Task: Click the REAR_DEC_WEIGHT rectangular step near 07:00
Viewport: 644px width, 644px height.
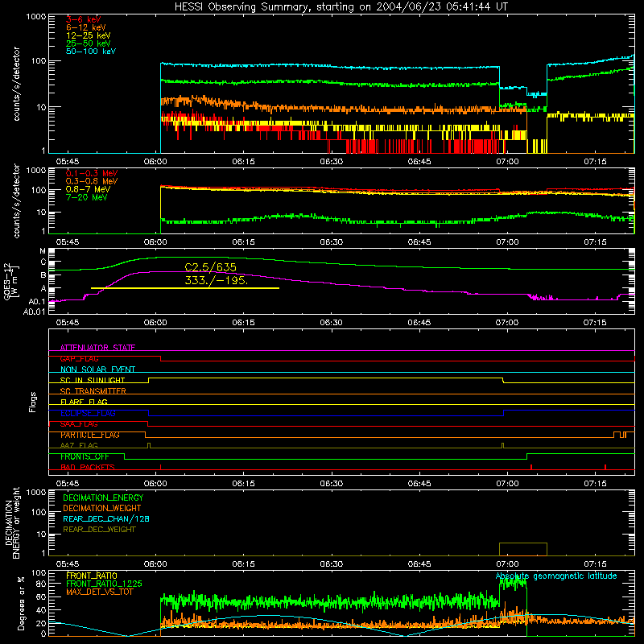Action: point(522,549)
